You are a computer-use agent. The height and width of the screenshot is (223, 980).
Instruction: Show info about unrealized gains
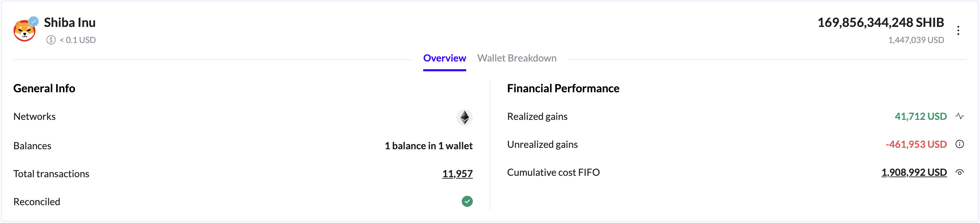click(x=959, y=144)
